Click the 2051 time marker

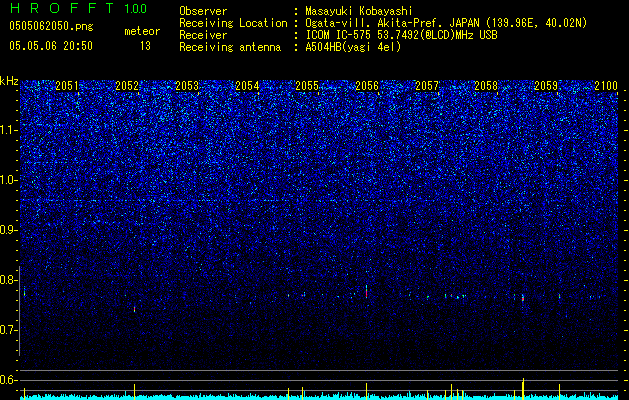coord(67,86)
